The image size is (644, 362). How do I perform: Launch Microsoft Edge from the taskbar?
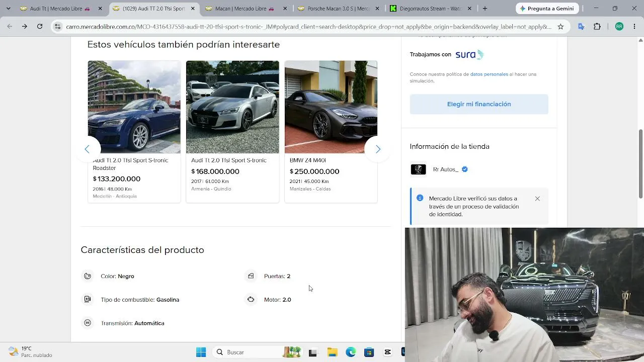351,352
